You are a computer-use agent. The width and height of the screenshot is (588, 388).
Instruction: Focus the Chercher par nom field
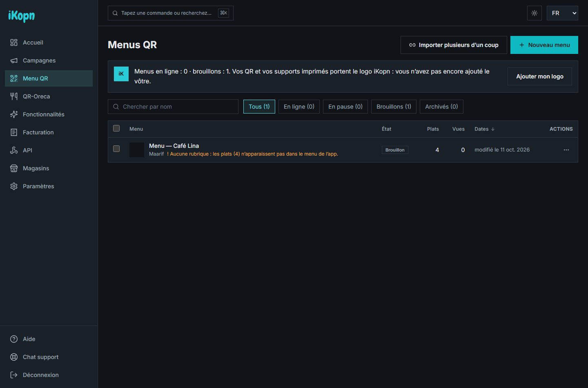(x=173, y=107)
